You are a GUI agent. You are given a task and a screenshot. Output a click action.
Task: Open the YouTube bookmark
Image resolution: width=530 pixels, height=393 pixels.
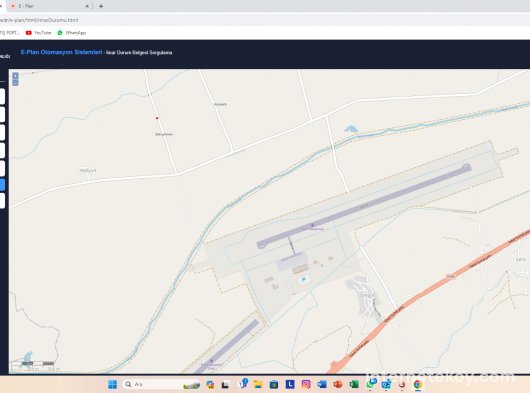(39, 33)
